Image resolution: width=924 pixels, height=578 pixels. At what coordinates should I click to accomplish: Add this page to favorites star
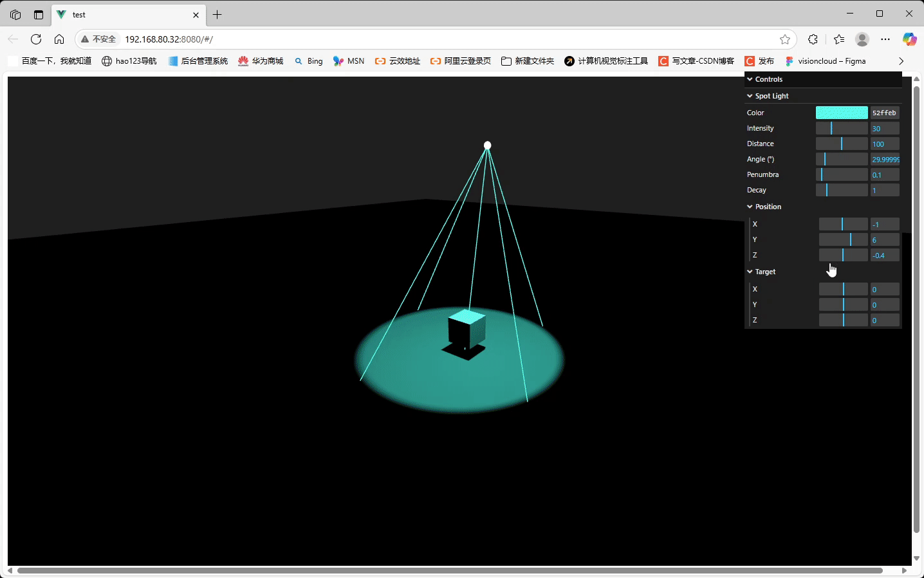pyautogui.click(x=785, y=39)
